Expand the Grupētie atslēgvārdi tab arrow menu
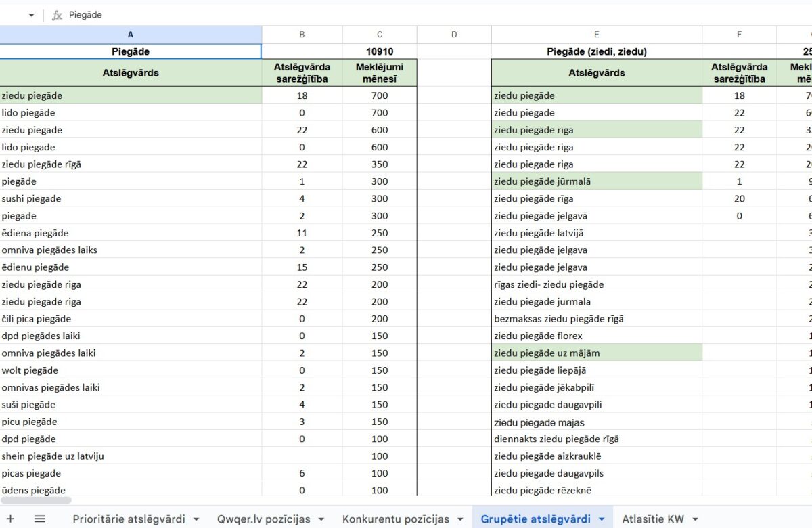 click(602, 519)
